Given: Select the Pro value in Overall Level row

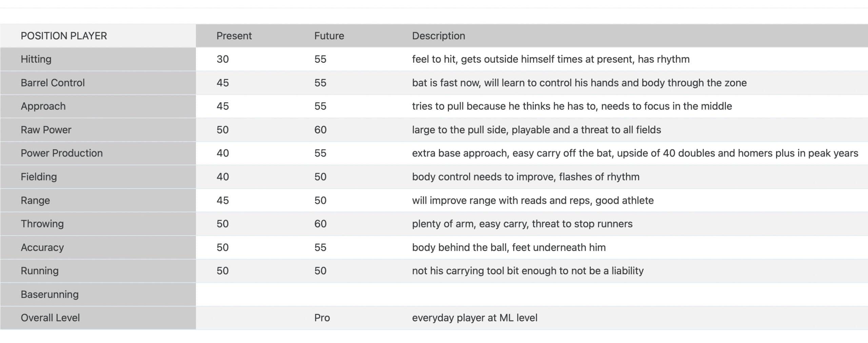Looking at the screenshot, I should click(322, 318).
